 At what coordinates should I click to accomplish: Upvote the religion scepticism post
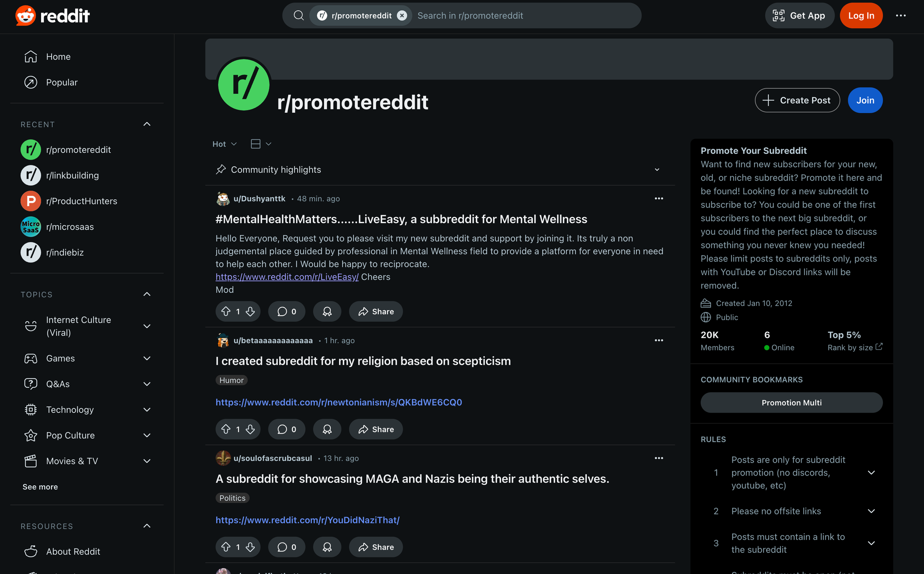tap(226, 429)
